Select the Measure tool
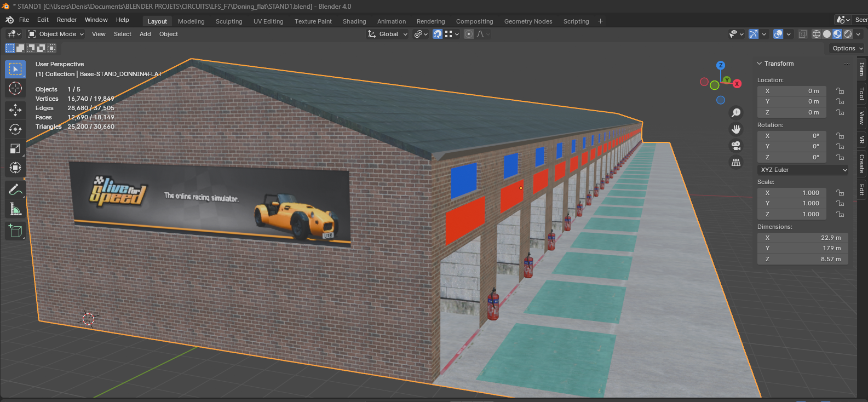 (x=15, y=209)
